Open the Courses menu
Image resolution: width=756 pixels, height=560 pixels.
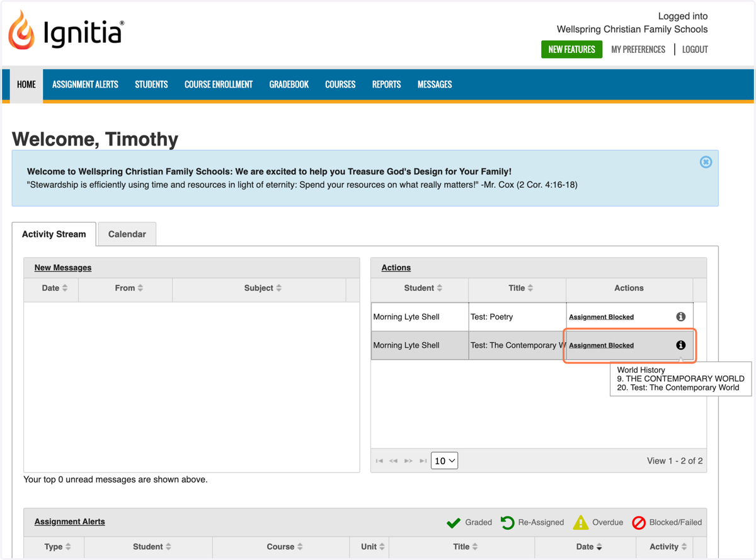tap(340, 84)
